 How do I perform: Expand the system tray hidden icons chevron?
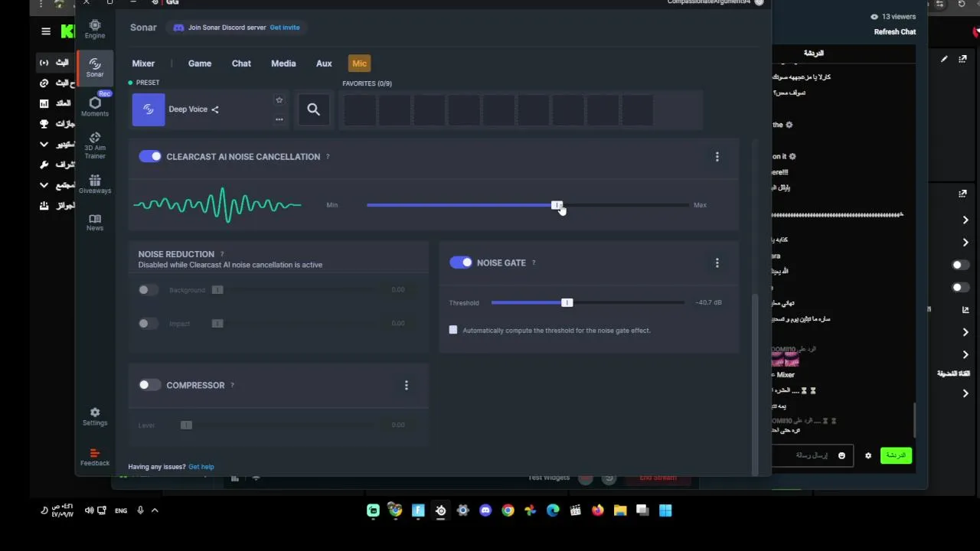[x=155, y=510]
